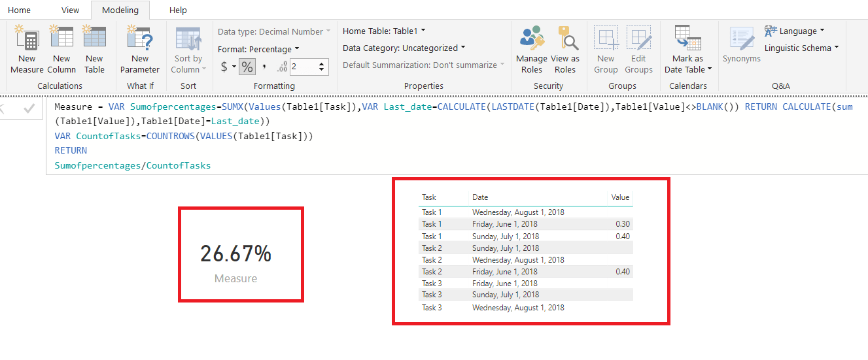This screenshot has height=360, width=868.
Task: Select Task 2 Sunday, July 1 row
Action: [x=526, y=248]
